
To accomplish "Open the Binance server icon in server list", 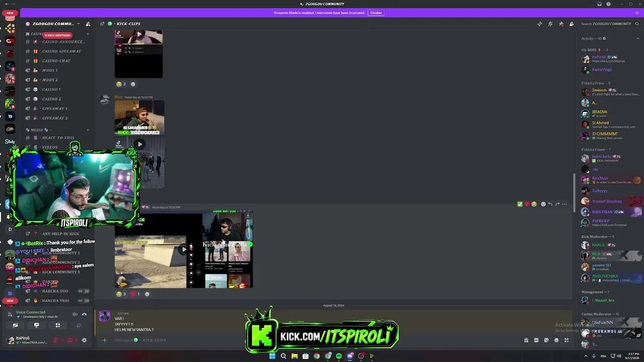I will [10, 28].
